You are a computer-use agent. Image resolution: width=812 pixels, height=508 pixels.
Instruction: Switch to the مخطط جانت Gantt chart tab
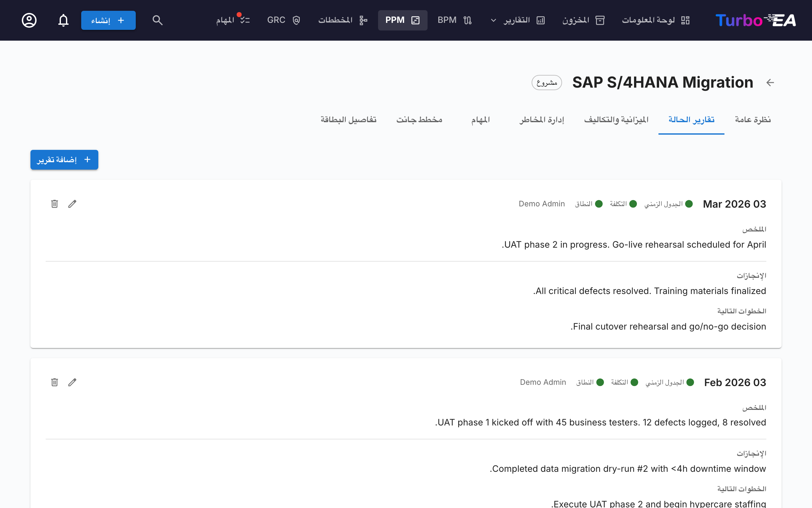(419, 120)
